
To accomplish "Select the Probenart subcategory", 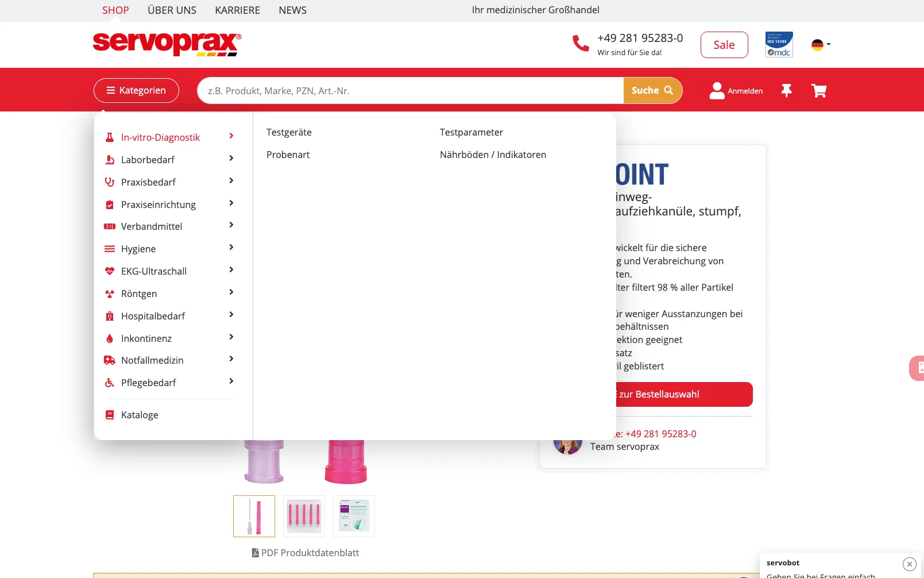I will (288, 155).
